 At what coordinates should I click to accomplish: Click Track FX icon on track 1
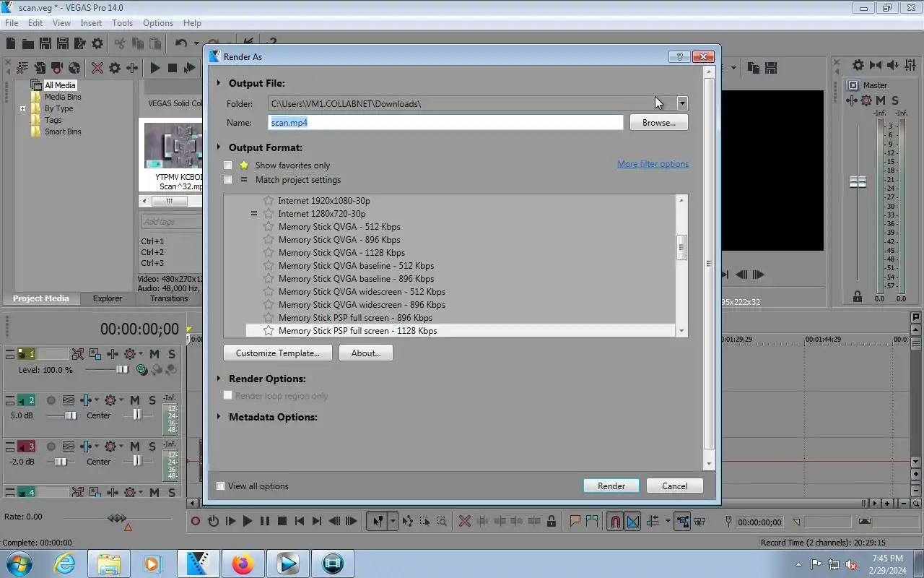113,354
